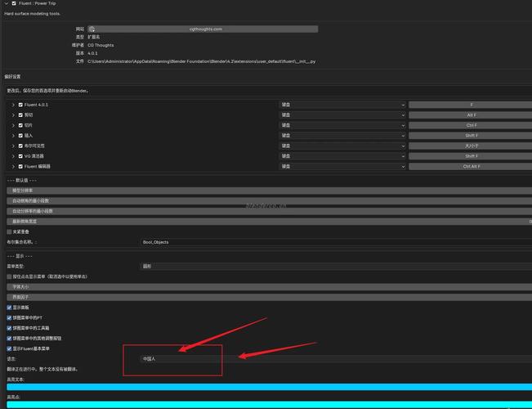Adjust the 自动倒角的最小段数 slider
Viewport: 532px width, 409px height.
[x=270, y=200]
